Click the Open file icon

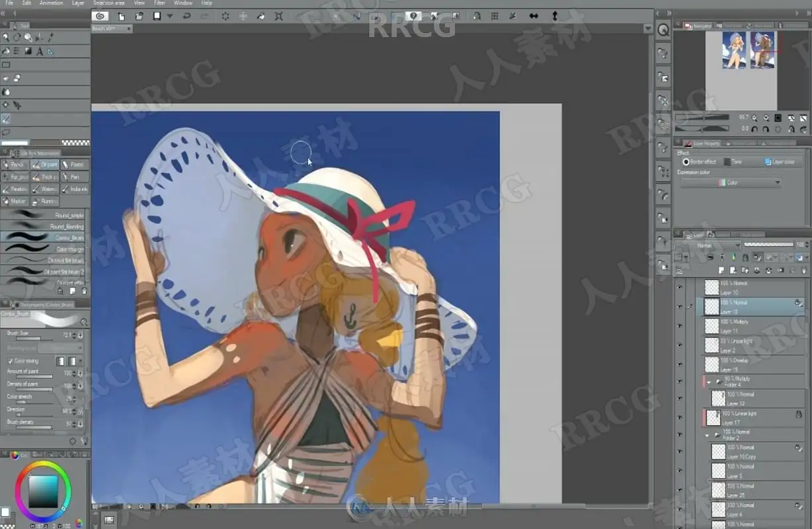pyautogui.click(x=139, y=16)
